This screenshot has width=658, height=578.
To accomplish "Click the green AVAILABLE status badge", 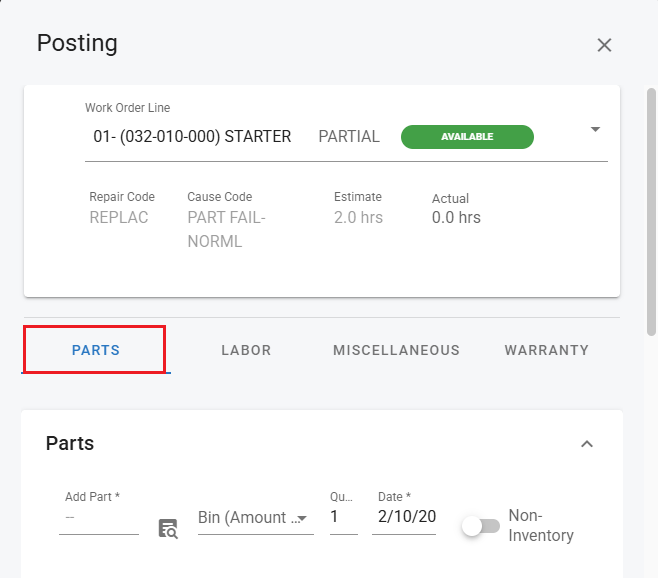I will [467, 137].
